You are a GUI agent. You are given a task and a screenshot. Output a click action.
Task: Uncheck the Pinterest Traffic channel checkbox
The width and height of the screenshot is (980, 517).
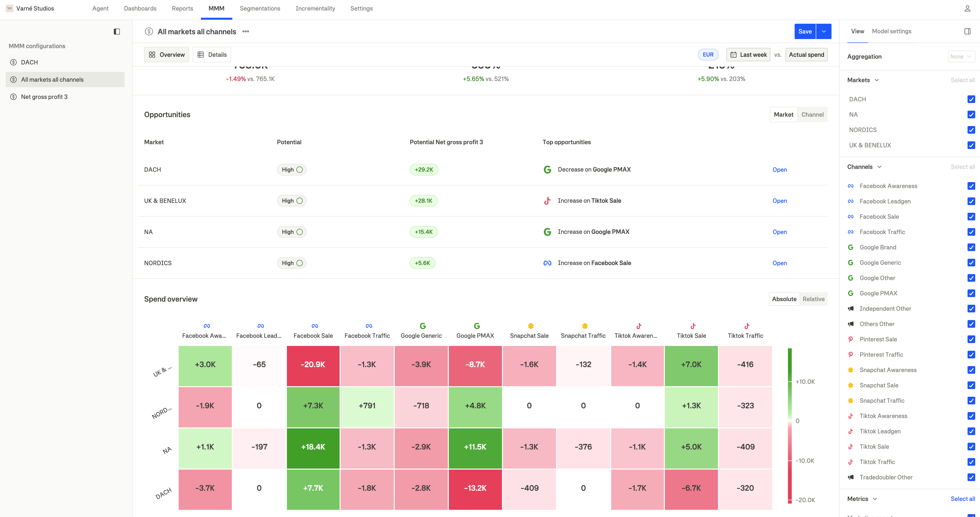point(971,355)
